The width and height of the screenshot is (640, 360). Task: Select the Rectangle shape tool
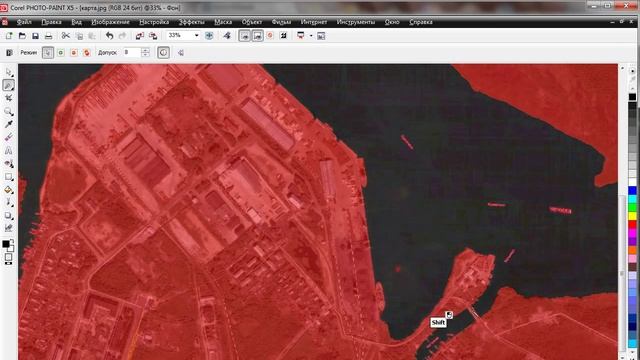(x=9, y=177)
